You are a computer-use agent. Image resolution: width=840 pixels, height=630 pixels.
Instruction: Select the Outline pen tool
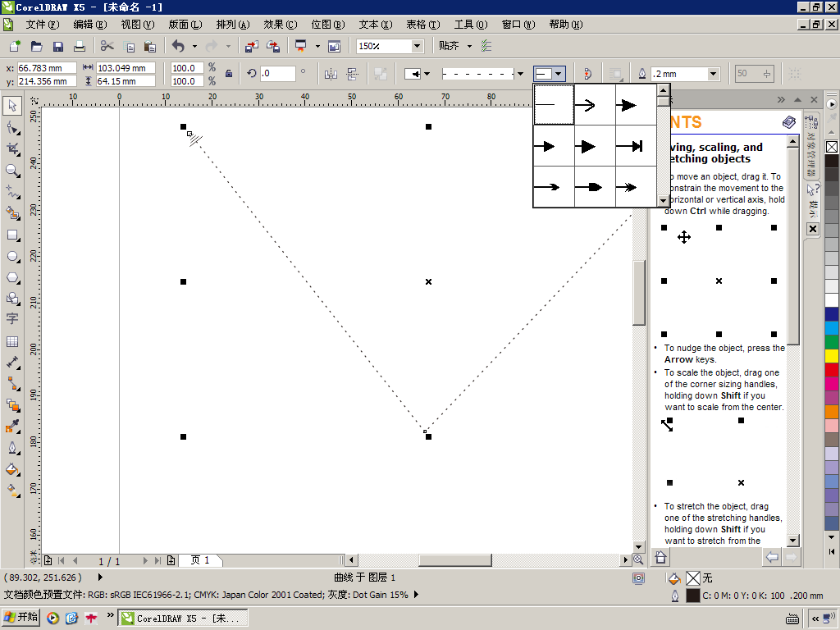click(12, 448)
